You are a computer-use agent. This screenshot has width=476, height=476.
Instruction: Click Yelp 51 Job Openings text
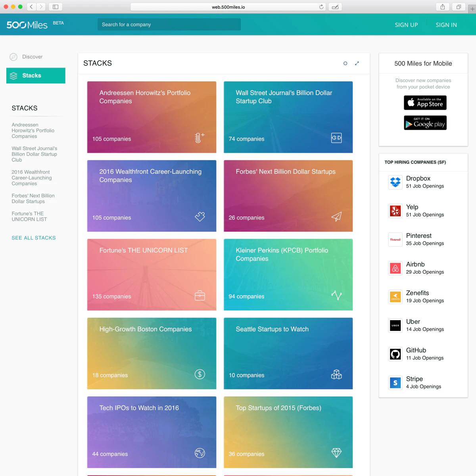[425, 215]
